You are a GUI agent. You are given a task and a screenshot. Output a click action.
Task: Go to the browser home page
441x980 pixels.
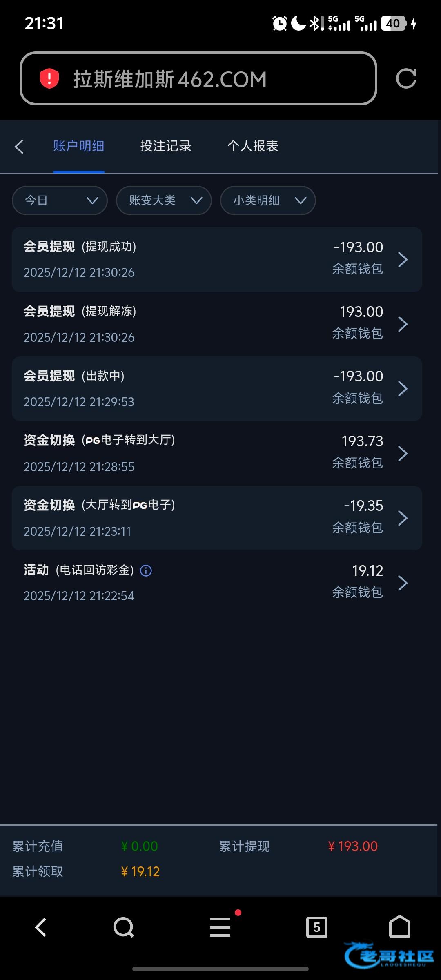pos(399,927)
